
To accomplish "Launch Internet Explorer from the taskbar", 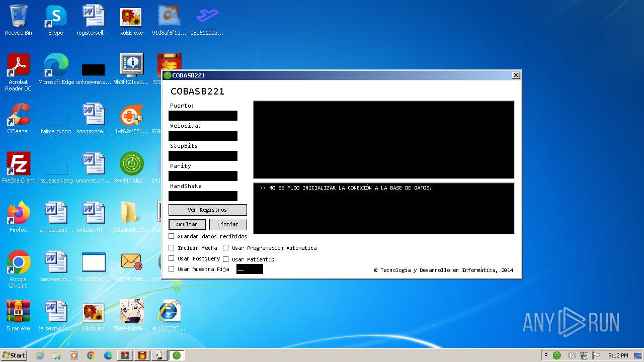I will [40, 355].
